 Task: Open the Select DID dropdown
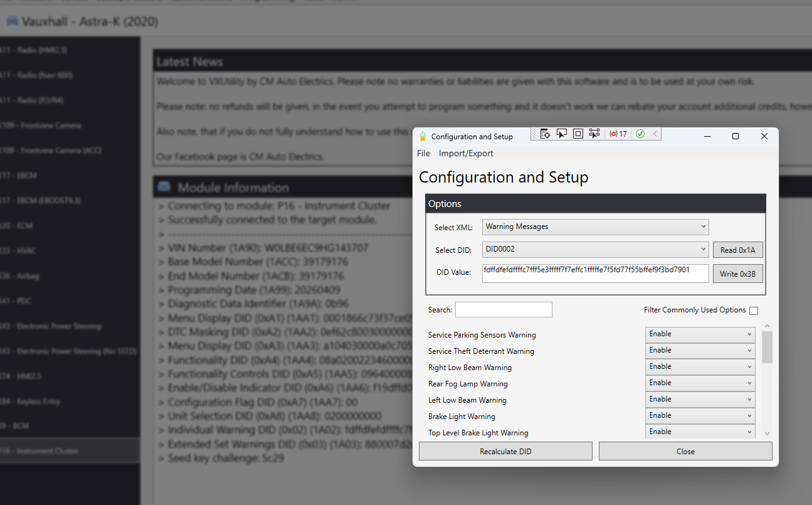pyautogui.click(x=596, y=249)
